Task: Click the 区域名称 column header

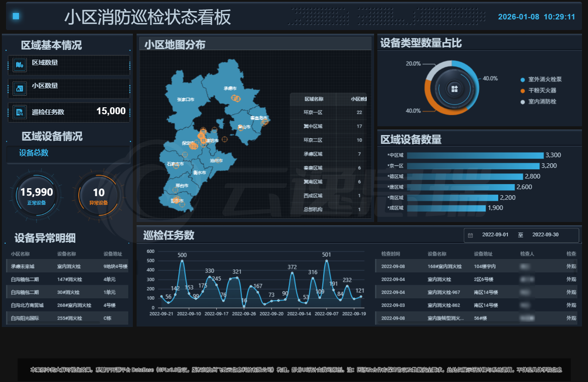Action: [313, 99]
